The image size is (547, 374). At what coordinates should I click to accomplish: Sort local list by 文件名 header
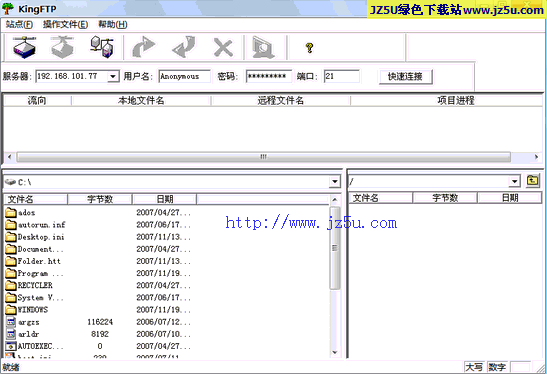pos(36,199)
